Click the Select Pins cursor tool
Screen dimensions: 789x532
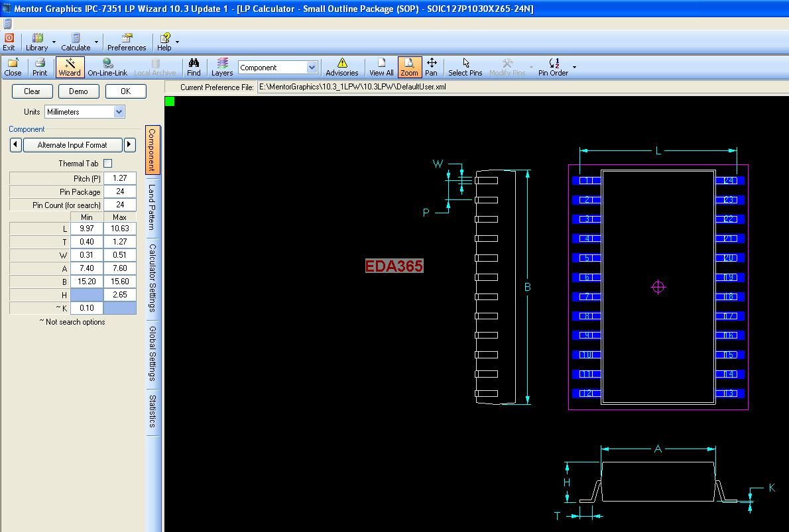tap(465, 67)
